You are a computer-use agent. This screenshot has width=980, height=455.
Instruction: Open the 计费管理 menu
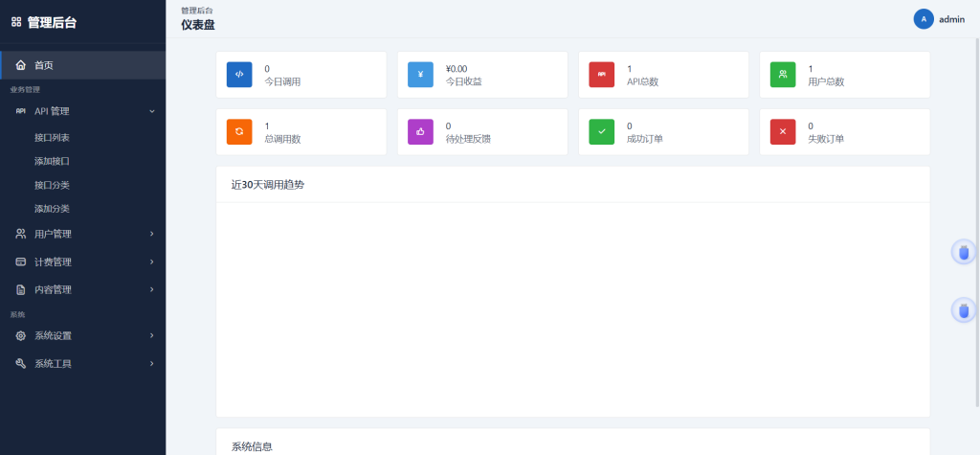point(83,262)
